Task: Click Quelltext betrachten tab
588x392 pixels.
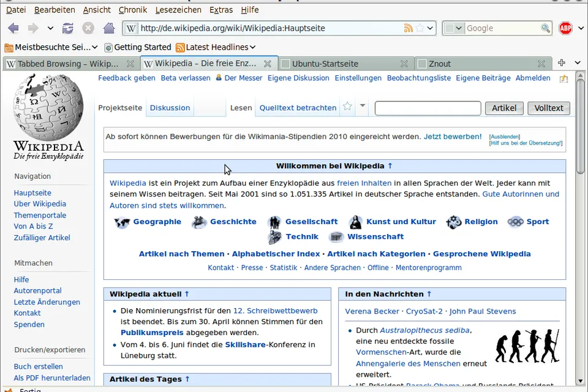Action: click(298, 108)
